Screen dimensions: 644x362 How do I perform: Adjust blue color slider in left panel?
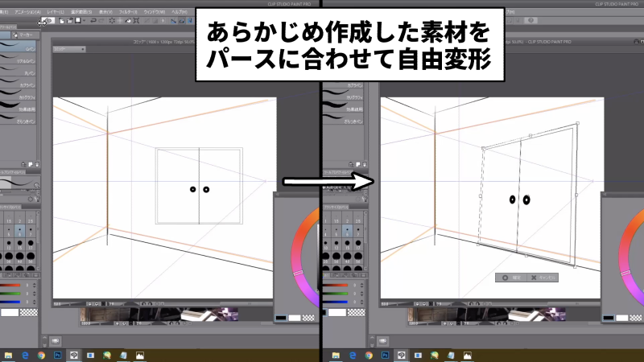tap(10, 302)
